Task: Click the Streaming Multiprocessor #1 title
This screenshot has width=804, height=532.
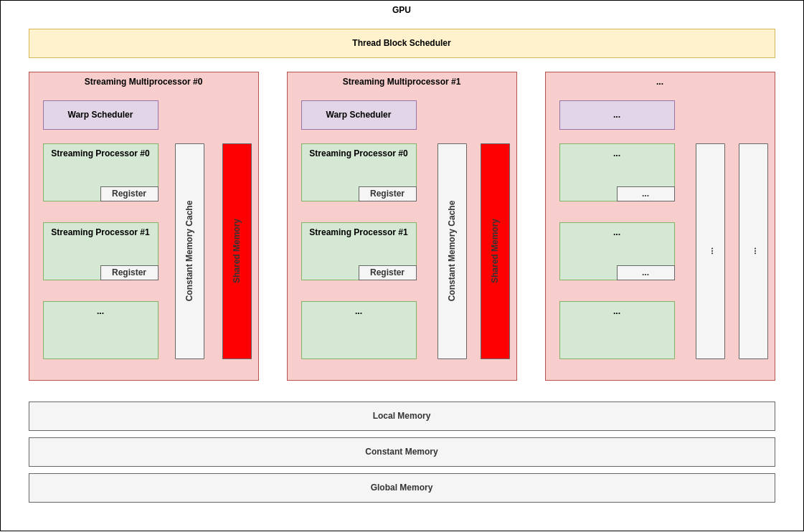Action: click(x=402, y=82)
